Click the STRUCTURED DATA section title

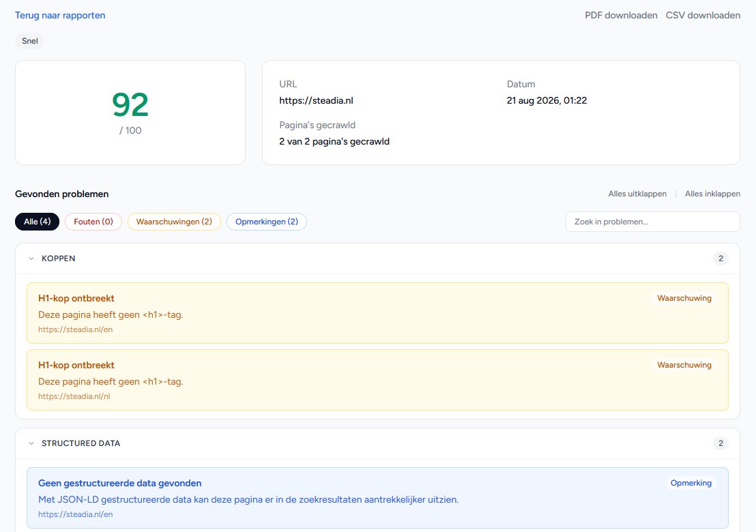click(81, 443)
